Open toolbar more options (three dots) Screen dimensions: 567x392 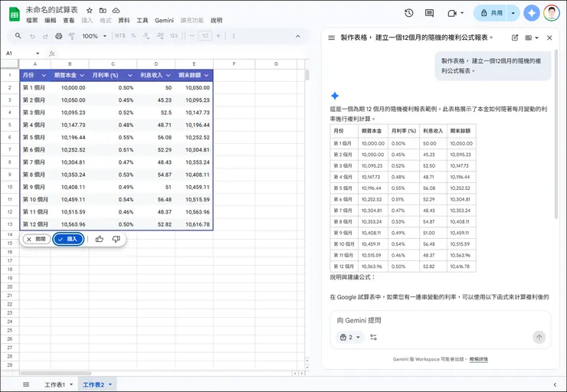coord(234,36)
